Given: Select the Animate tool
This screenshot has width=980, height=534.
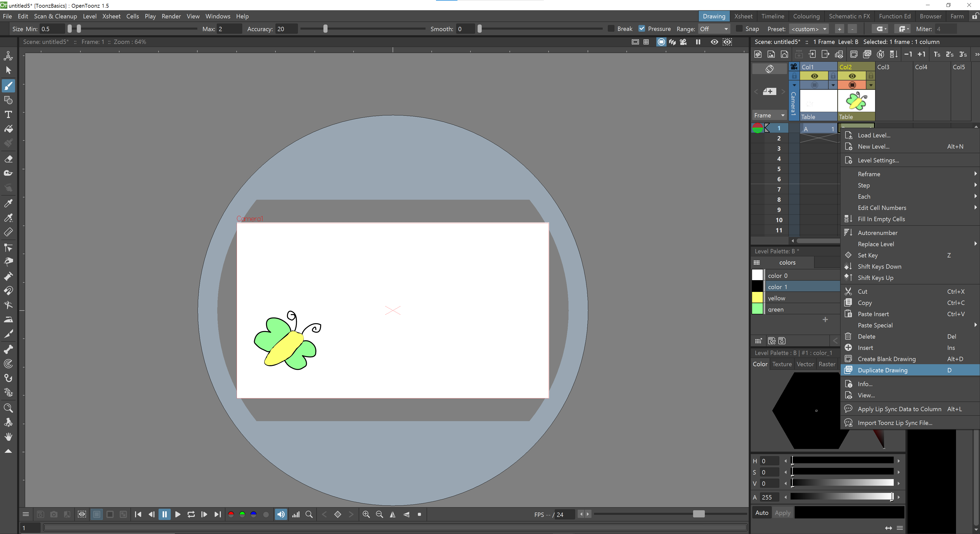Looking at the screenshot, I should click(8, 56).
